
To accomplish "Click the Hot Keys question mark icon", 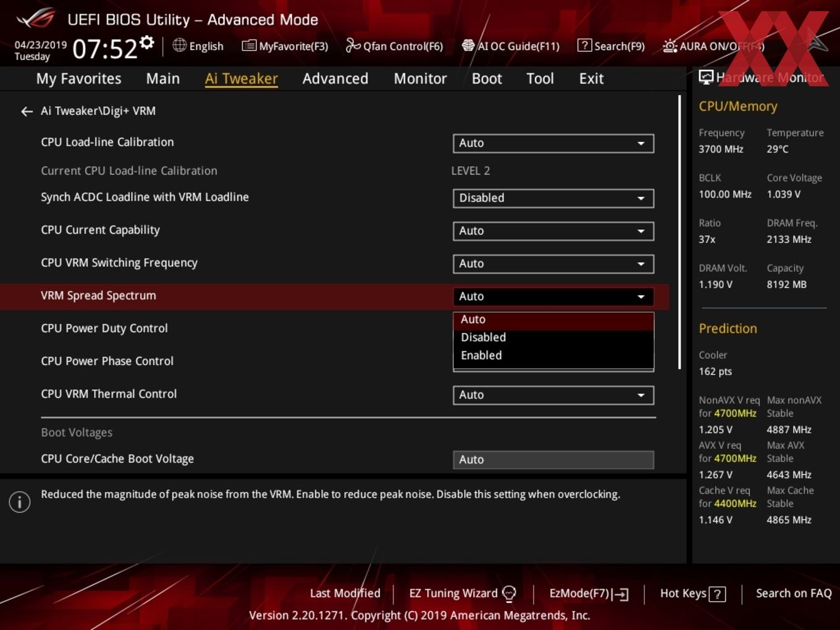I will coord(717,594).
